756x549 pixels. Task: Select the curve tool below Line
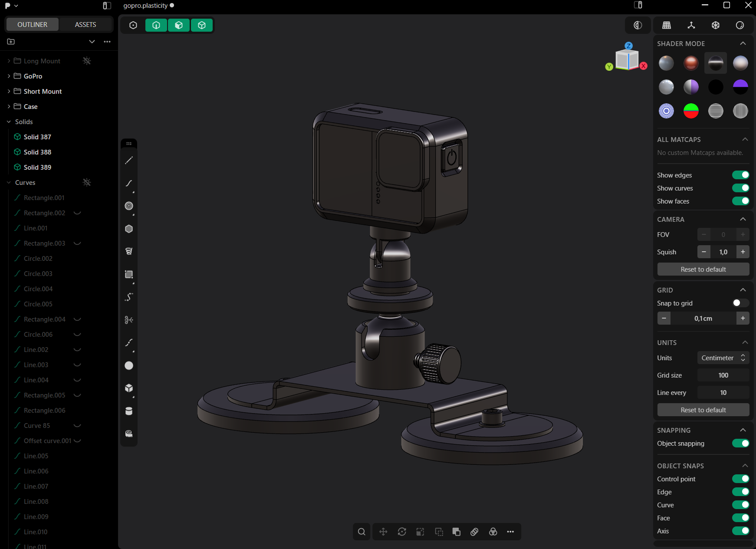tap(129, 183)
